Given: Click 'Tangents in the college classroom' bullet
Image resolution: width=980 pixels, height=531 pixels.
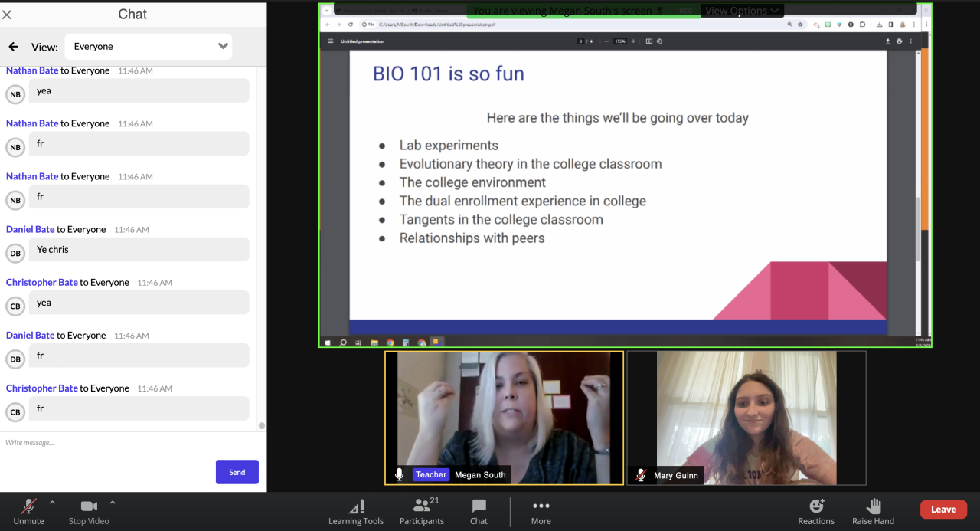Looking at the screenshot, I should (x=501, y=220).
